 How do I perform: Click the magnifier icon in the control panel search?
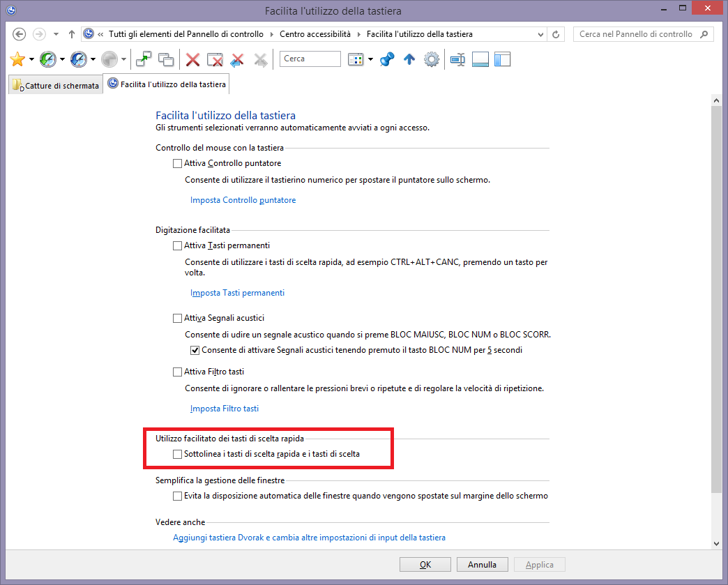point(704,34)
